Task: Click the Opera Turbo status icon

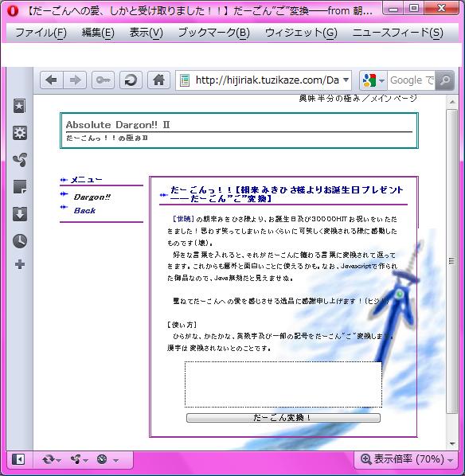Action: 102,459
